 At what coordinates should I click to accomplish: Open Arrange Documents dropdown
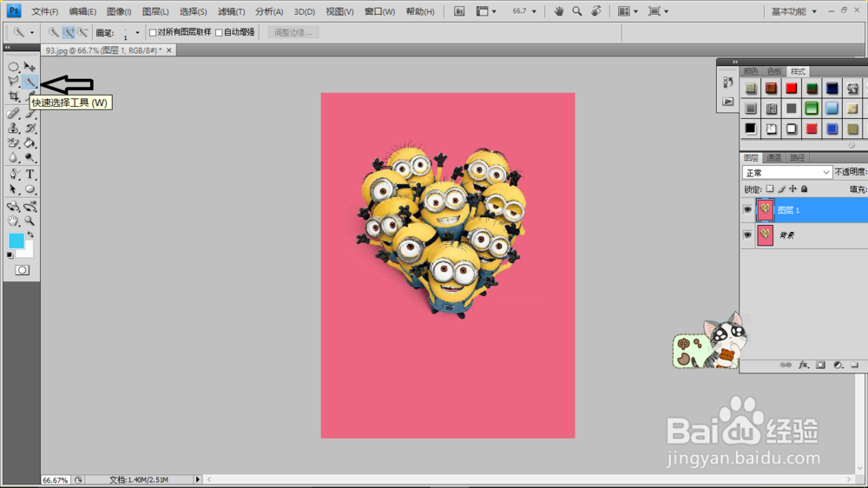tap(628, 11)
